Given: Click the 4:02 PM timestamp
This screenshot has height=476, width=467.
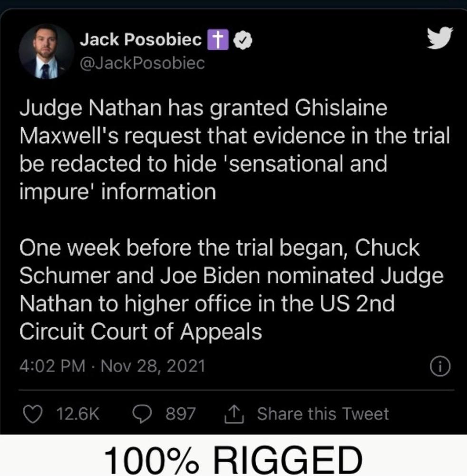Looking at the screenshot, I should point(53,366).
